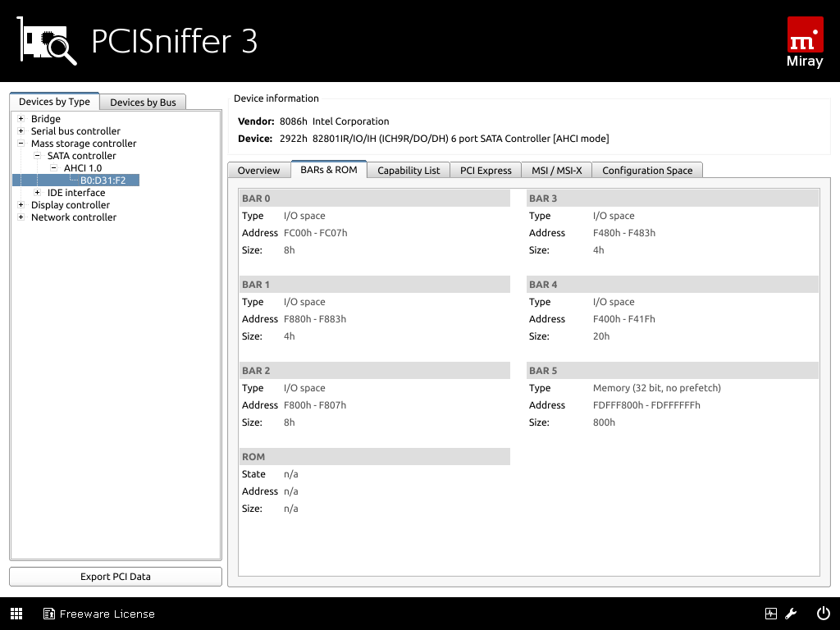Expand the IDE interface node
This screenshot has height=630, width=840.
pyautogui.click(x=37, y=193)
